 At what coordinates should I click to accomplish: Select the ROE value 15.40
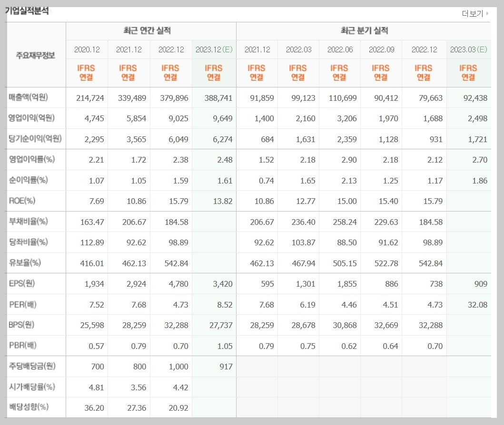(x=389, y=202)
